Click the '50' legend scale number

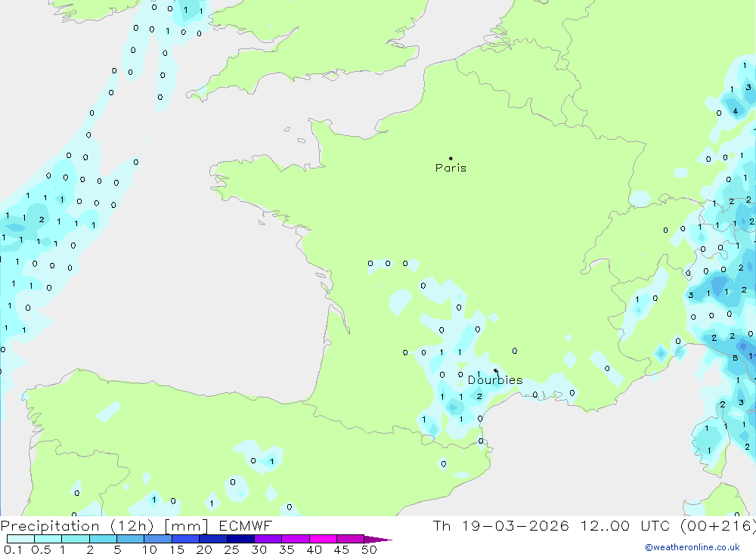pyautogui.click(x=369, y=549)
